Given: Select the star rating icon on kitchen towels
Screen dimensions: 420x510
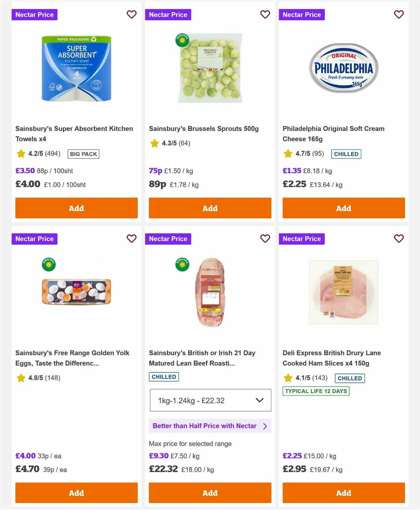Looking at the screenshot, I should coord(20,154).
